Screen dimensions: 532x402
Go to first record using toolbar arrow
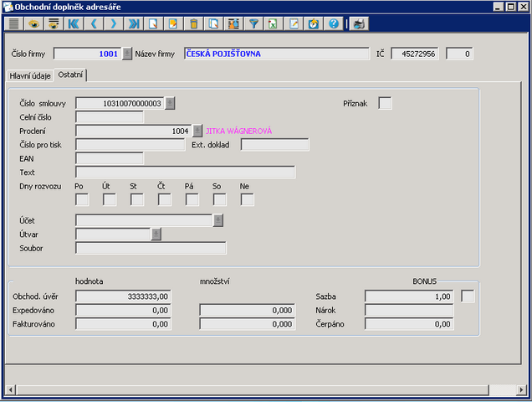coord(74,24)
